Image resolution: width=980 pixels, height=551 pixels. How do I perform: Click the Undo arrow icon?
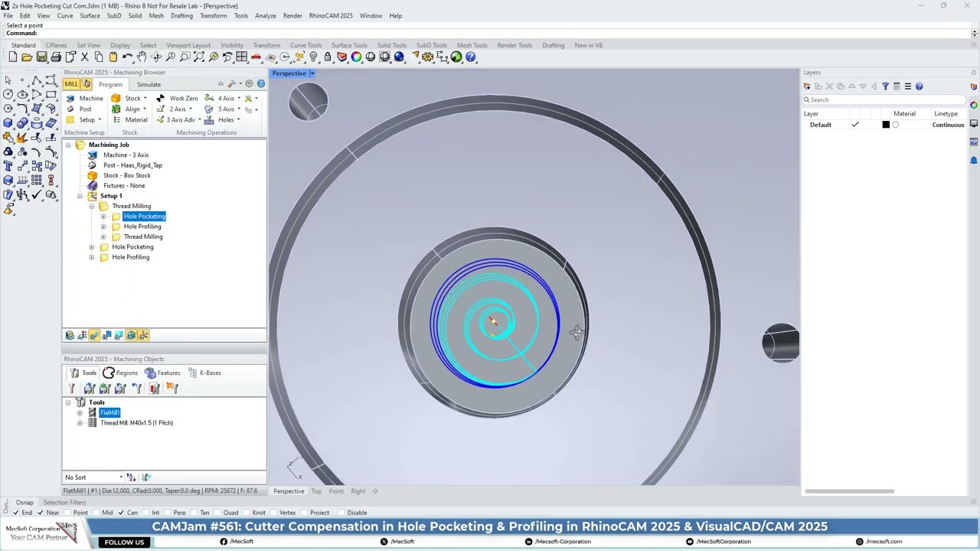click(127, 57)
